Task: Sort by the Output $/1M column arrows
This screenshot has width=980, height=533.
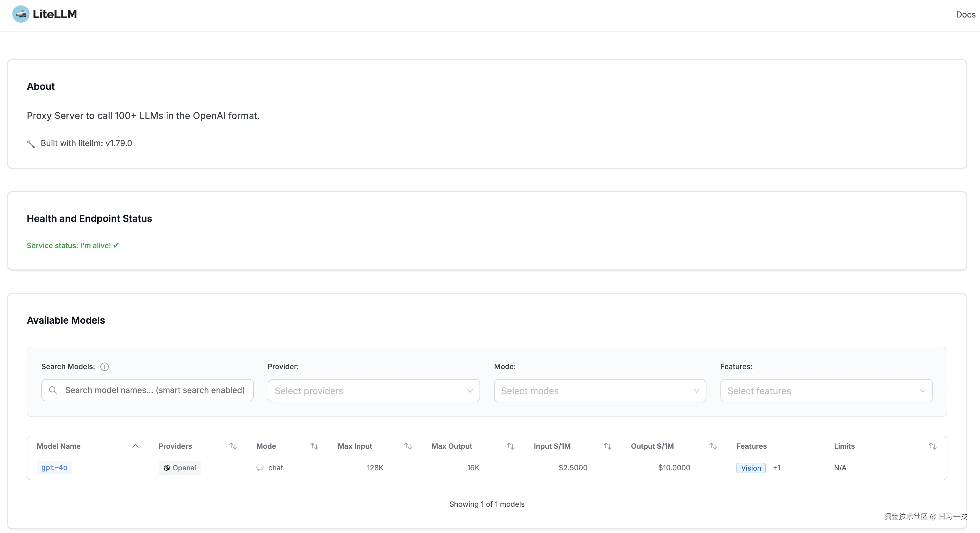Action: [x=713, y=446]
